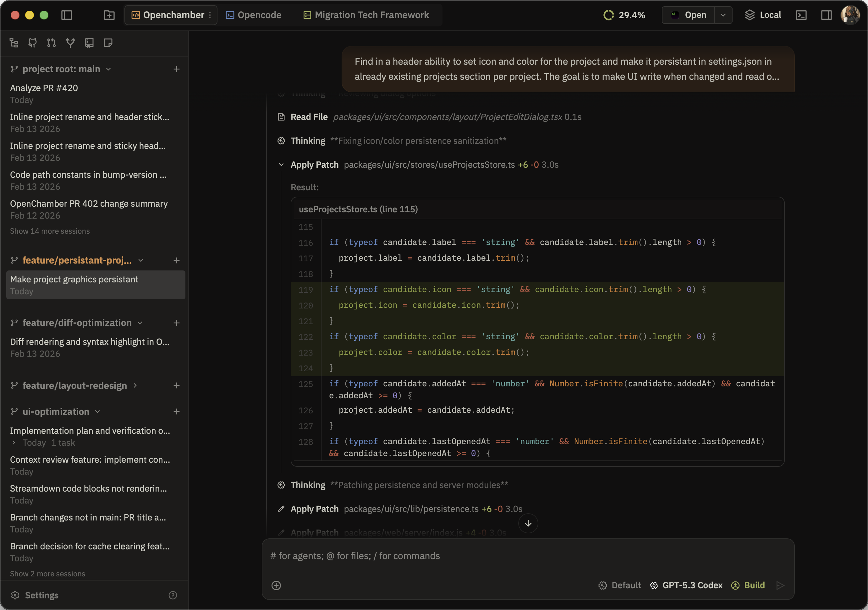Click the pencil icon beside persistence.ts Apply Patch
This screenshot has width=868, height=610.
[x=281, y=509]
